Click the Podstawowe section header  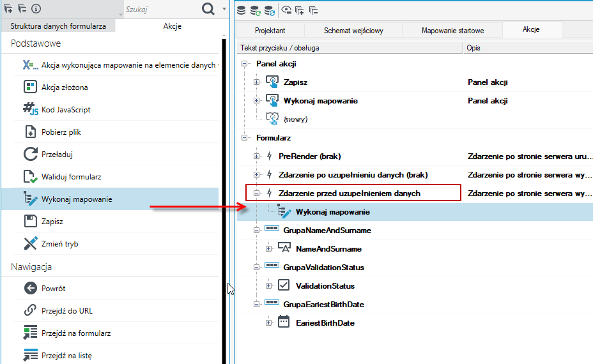[x=36, y=43]
